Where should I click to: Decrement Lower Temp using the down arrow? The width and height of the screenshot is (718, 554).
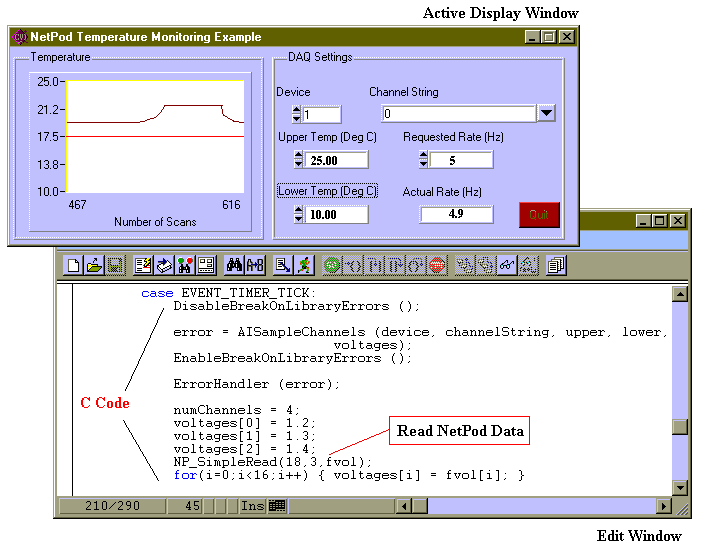[298, 218]
